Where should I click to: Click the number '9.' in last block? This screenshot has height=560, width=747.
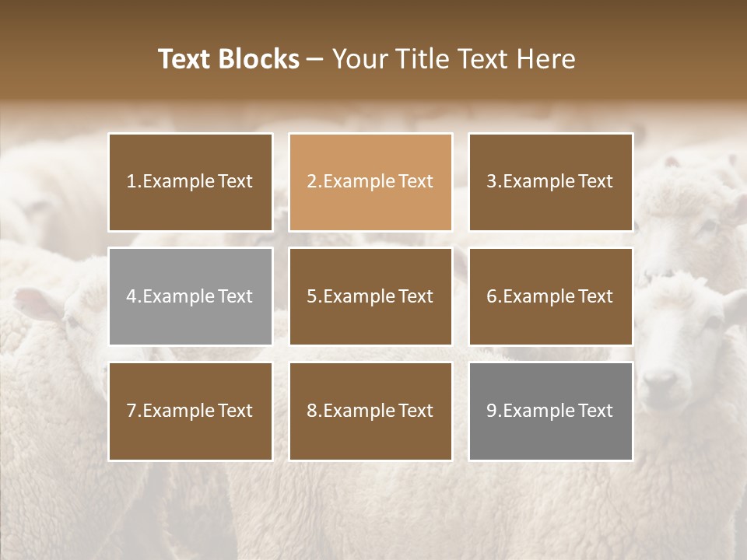pyautogui.click(x=495, y=411)
